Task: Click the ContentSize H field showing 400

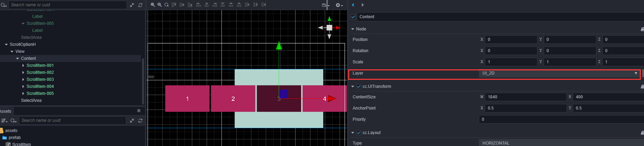Action: [608, 97]
